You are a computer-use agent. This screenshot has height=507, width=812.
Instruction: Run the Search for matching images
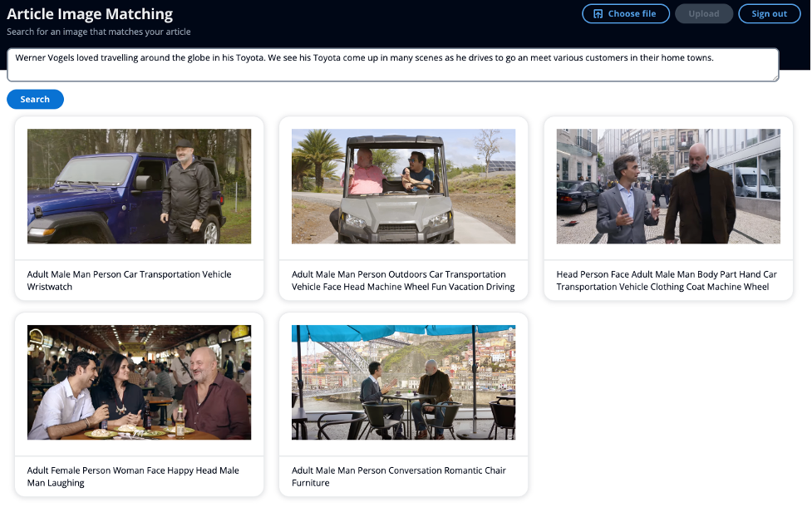click(x=35, y=99)
